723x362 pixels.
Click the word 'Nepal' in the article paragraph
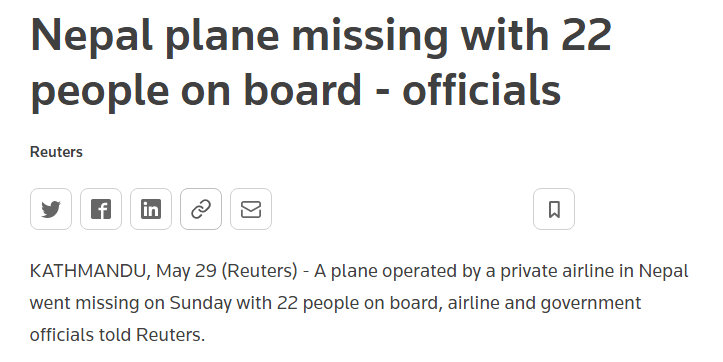pyautogui.click(x=663, y=271)
